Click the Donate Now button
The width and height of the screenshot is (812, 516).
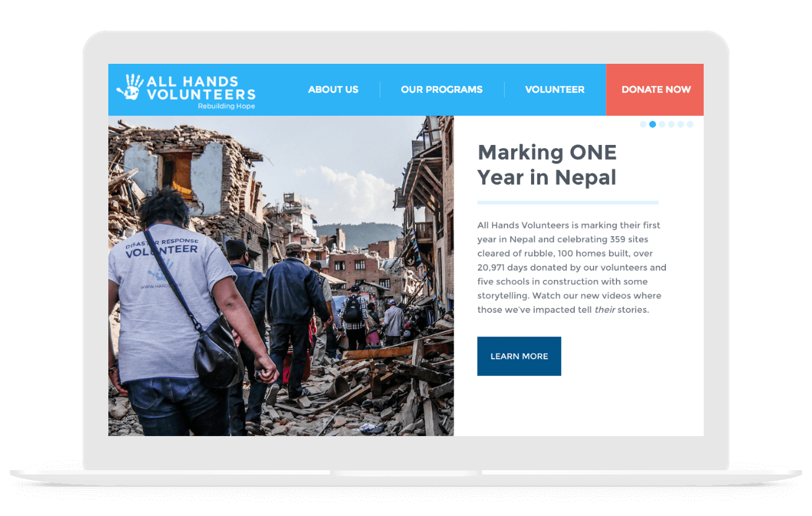click(x=655, y=90)
